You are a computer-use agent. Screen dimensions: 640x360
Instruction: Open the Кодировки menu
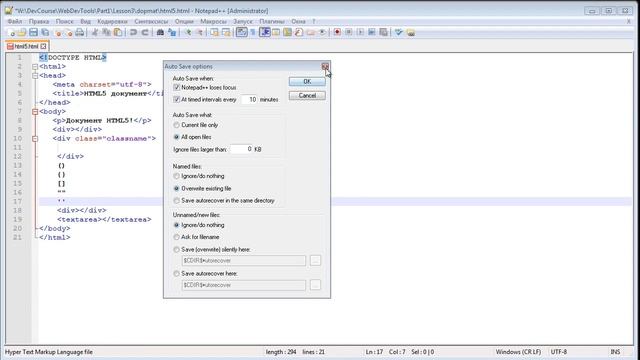(x=112, y=21)
